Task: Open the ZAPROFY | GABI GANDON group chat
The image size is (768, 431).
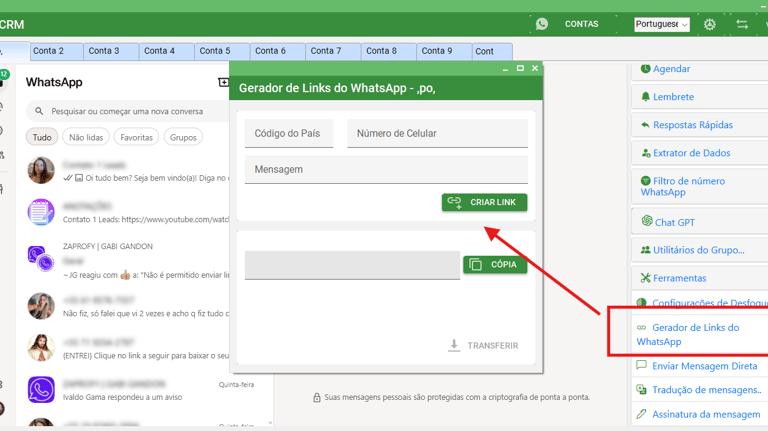Action: coord(127,260)
